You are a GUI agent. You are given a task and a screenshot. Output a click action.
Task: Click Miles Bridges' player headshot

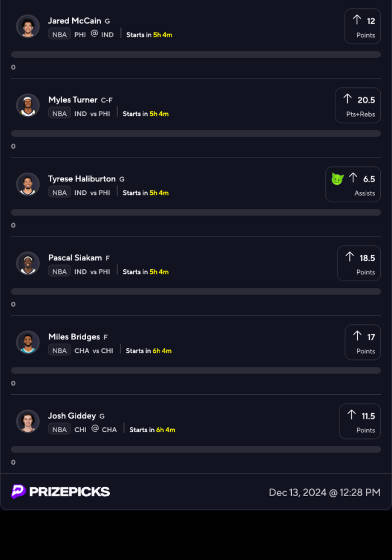click(27, 342)
